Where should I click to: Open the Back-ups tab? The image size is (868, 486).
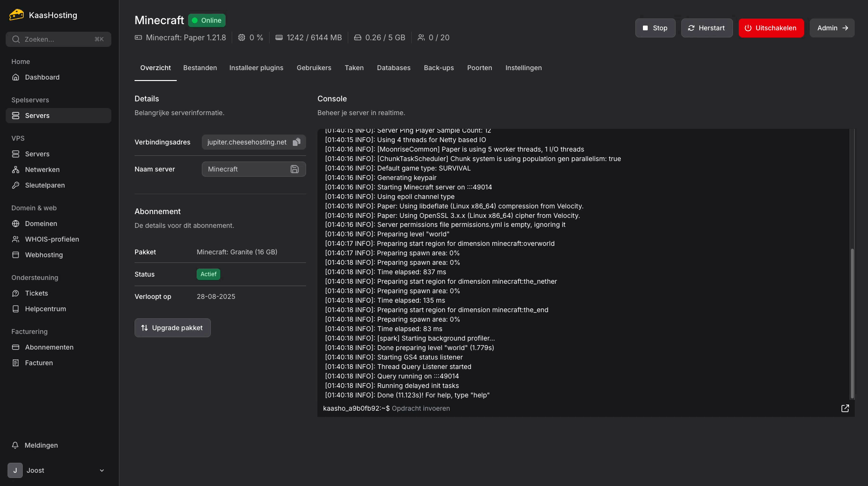[439, 68]
